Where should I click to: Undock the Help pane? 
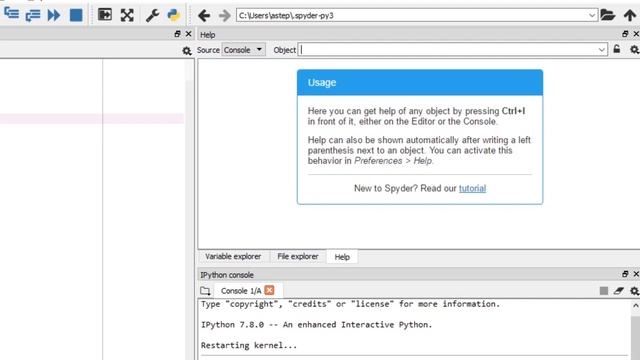[625, 34]
